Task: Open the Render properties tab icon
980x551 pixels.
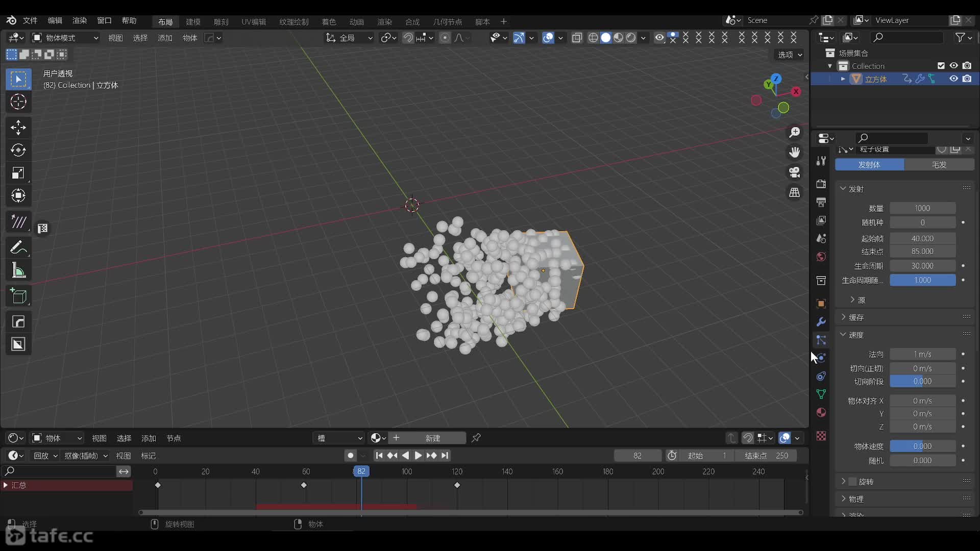Action: (x=821, y=184)
